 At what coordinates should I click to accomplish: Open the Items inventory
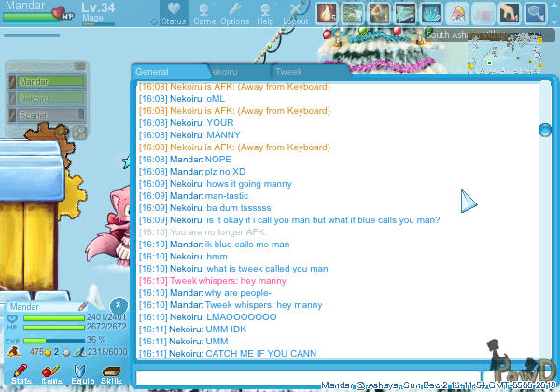(x=50, y=374)
